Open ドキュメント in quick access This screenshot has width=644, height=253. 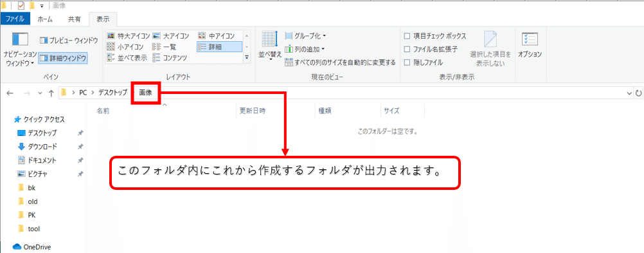(37, 160)
